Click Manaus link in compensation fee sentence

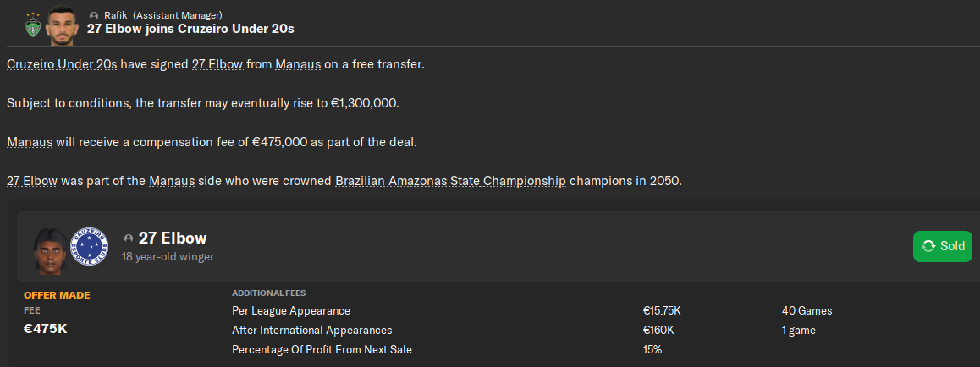coord(30,142)
